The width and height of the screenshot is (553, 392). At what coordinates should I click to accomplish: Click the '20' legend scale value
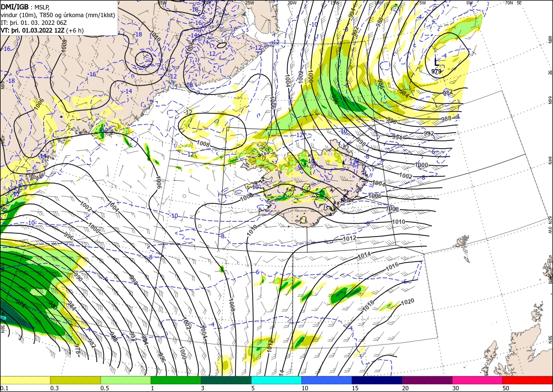pyautogui.click(x=405, y=388)
